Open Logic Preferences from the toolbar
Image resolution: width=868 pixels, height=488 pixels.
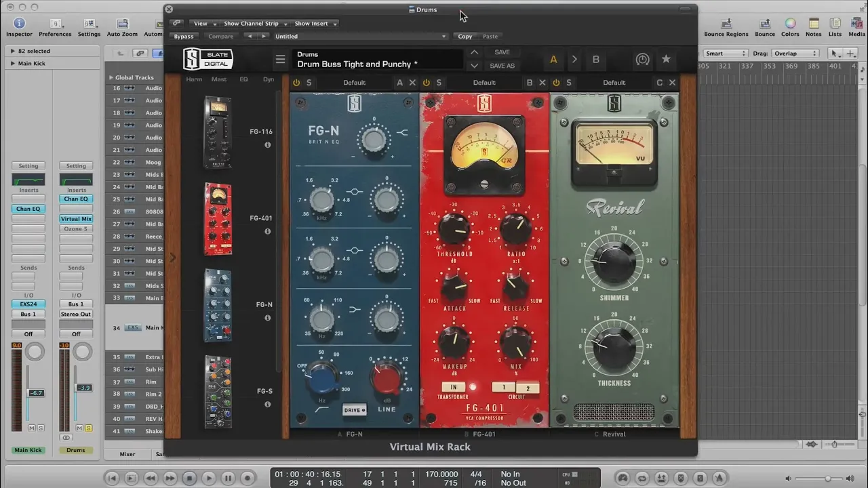(55, 27)
